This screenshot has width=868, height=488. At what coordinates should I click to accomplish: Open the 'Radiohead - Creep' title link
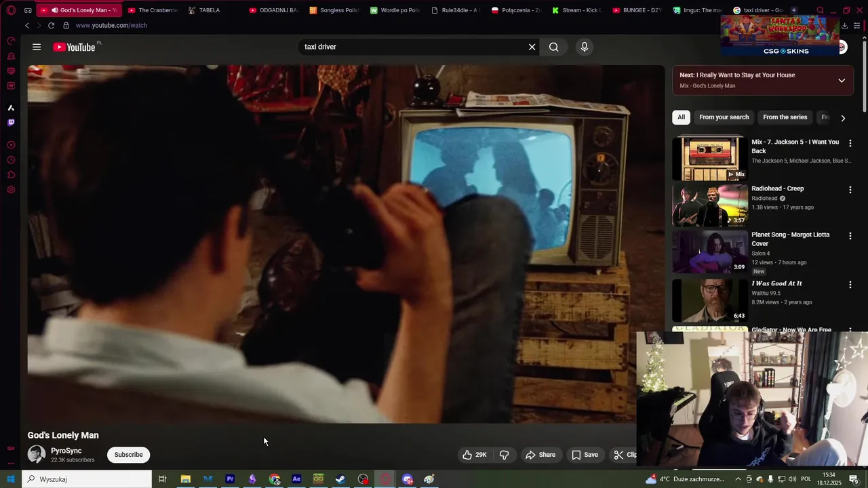pos(777,188)
